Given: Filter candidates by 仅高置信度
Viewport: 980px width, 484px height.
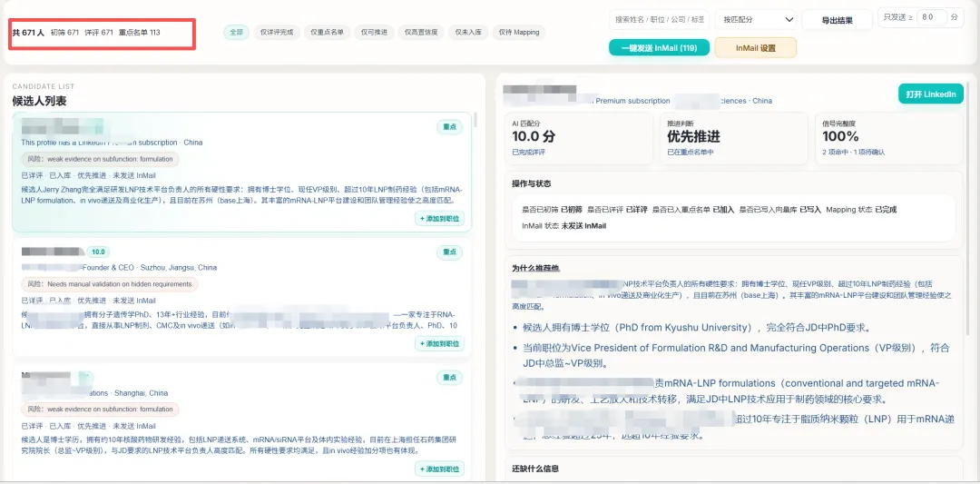Looking at the screenshot, I should tap(421, 32).
